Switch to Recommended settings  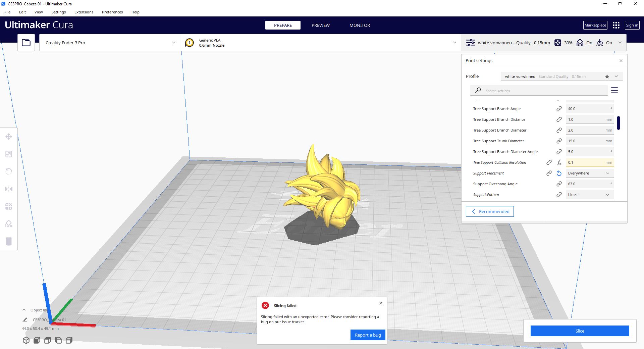click(490, 211)
